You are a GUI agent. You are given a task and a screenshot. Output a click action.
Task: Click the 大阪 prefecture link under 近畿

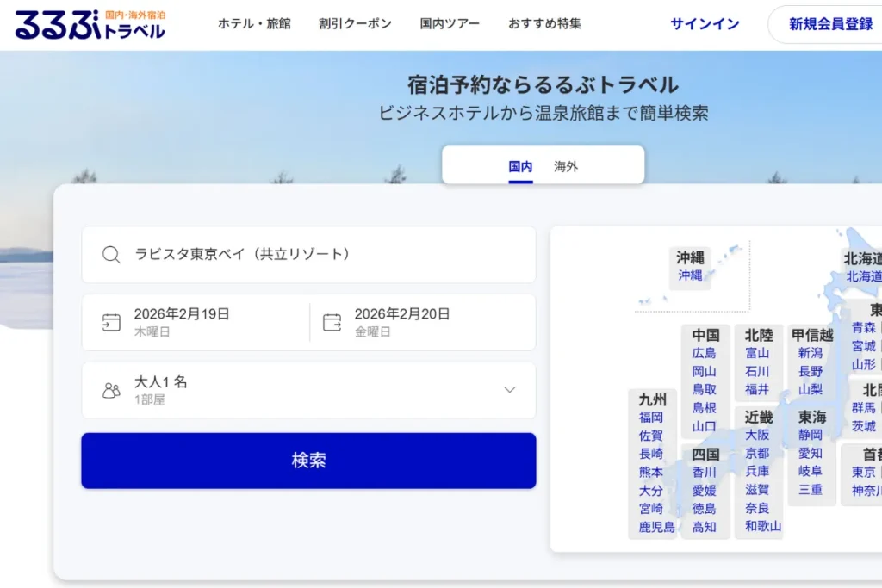click(757, 435)
